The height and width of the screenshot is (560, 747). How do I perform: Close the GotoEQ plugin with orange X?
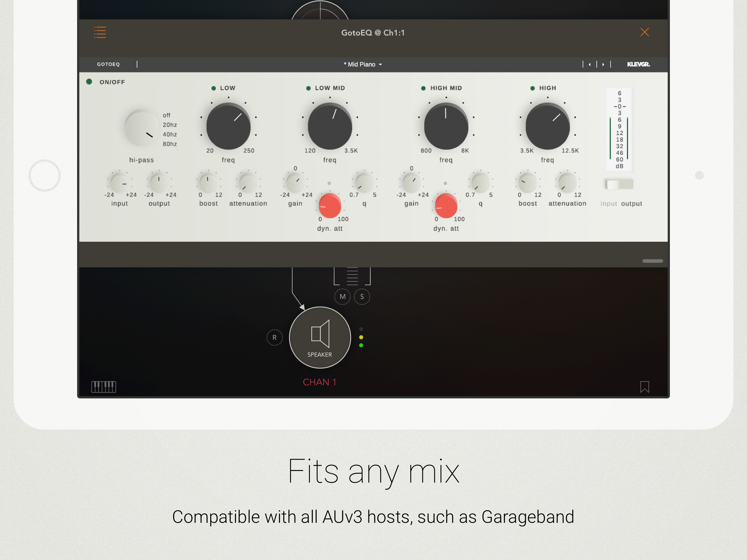(644, 33)
